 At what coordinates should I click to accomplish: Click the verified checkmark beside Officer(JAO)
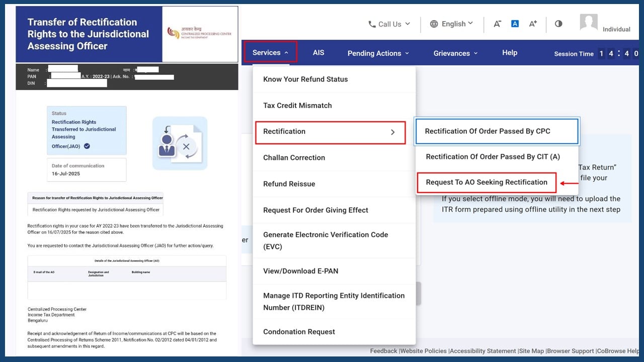(x=87, y=146)
